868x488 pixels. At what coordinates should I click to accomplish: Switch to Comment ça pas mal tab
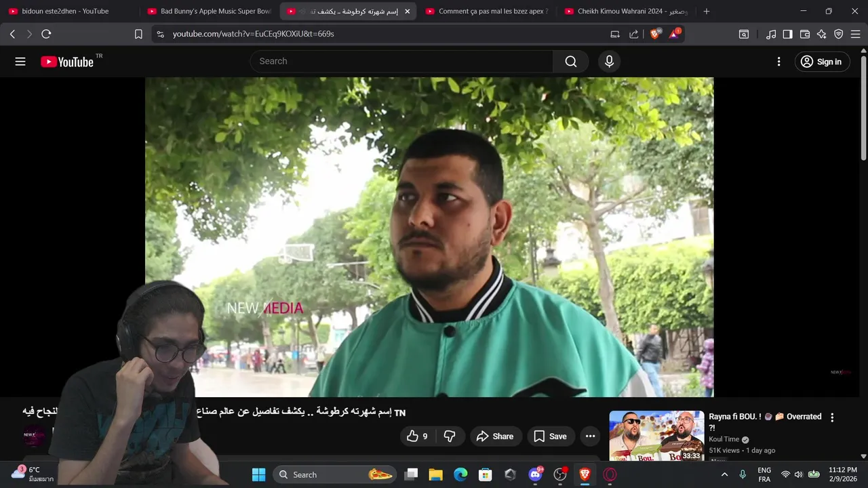tap(487, 12)
